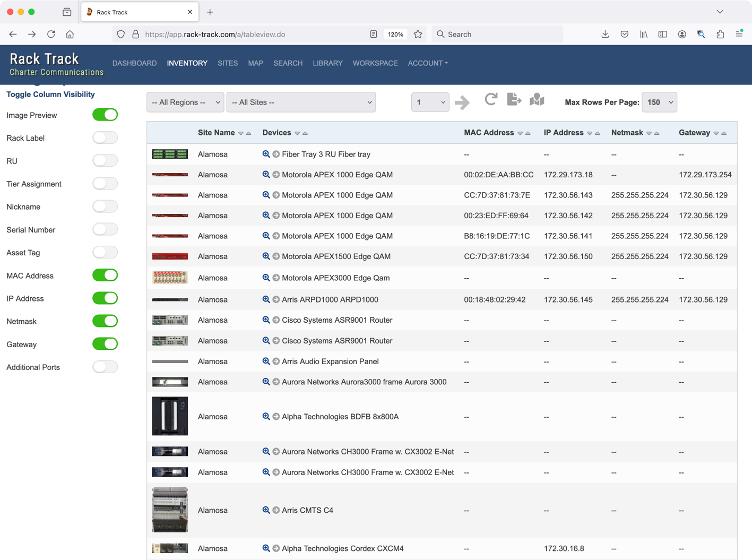Sort IP Address column ascending arrow
Viewport: 752px width, 560px height.
point(598,133)
